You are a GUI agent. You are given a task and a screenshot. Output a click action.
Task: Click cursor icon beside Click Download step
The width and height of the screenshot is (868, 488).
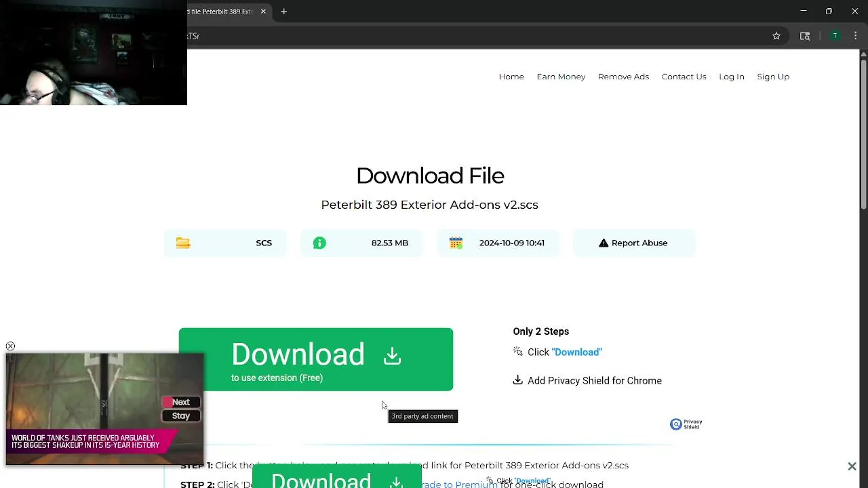coord(518,351)
